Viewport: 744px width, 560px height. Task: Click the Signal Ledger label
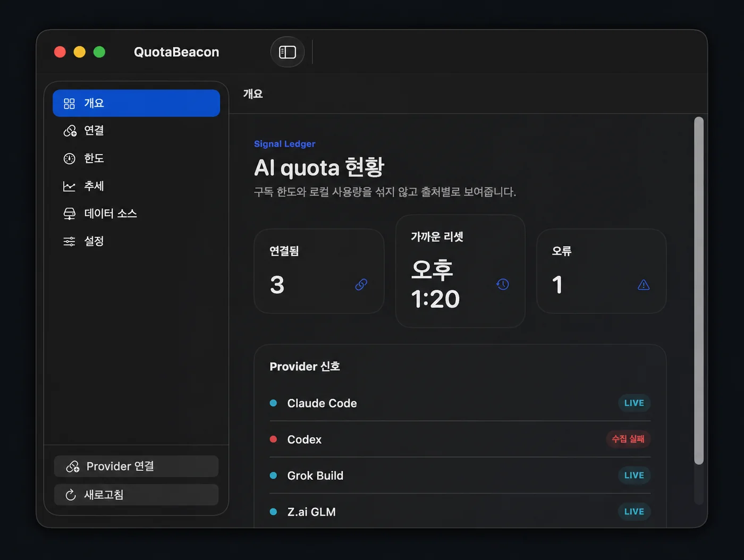[285, 144]
